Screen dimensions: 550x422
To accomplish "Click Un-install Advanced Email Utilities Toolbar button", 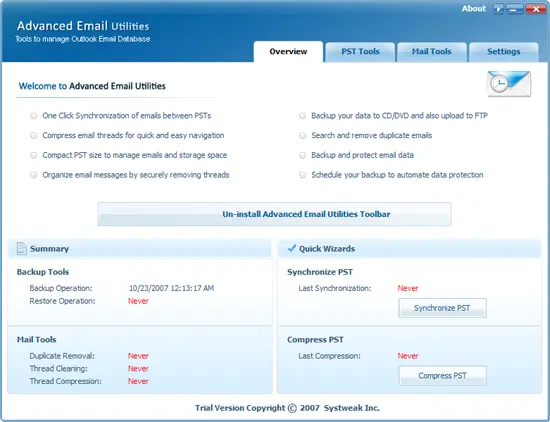I will (x=275, y=214).
